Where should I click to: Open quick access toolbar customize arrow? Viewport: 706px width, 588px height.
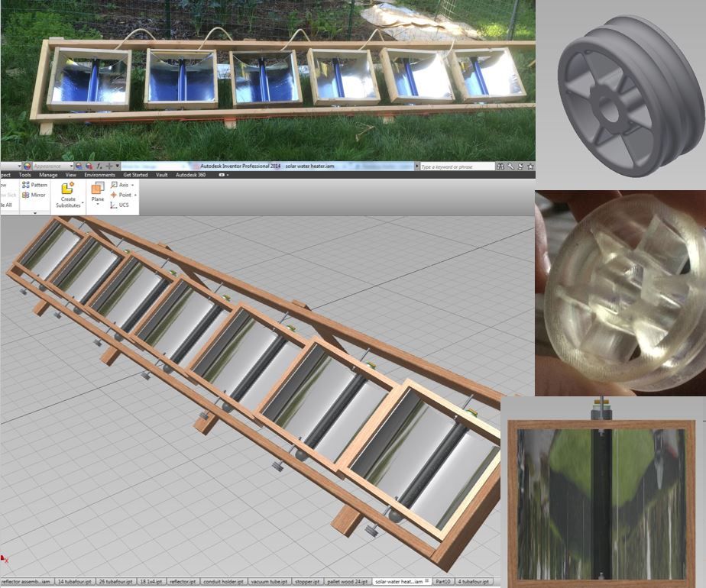pyautogui.click(x=118, y=166)
